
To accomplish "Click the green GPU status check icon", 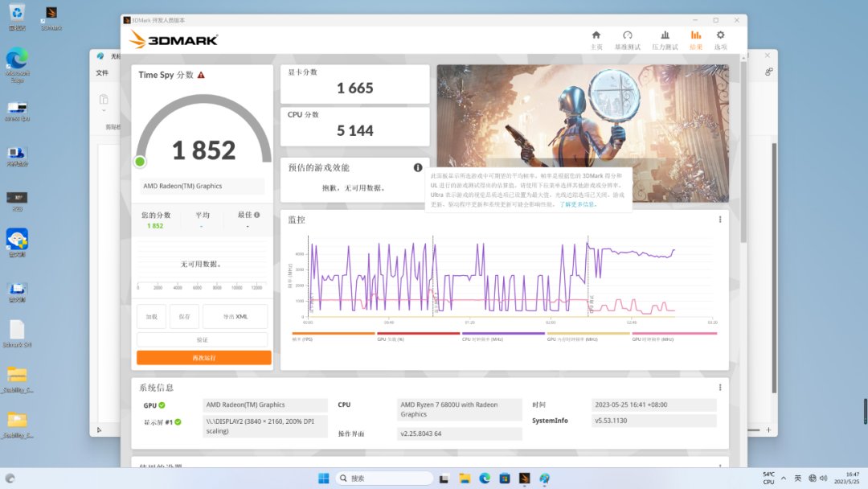I will pos(162,405).
